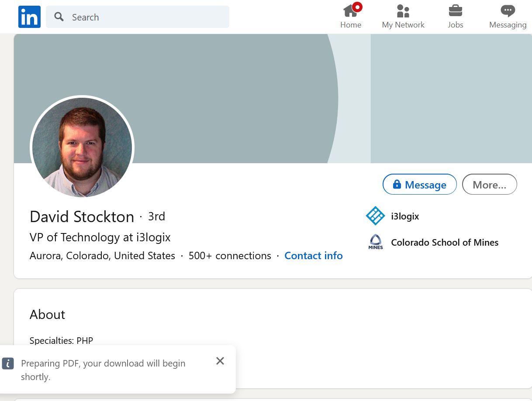Open Messaging from the top navigation
Viewport: 532px width, 401px height.
(x=508, y=17)
